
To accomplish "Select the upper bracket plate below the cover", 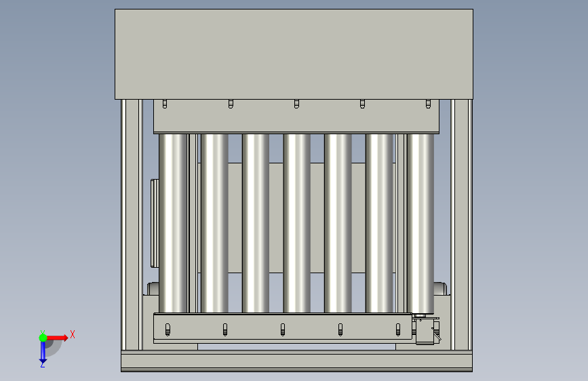I will click(296, 116).
